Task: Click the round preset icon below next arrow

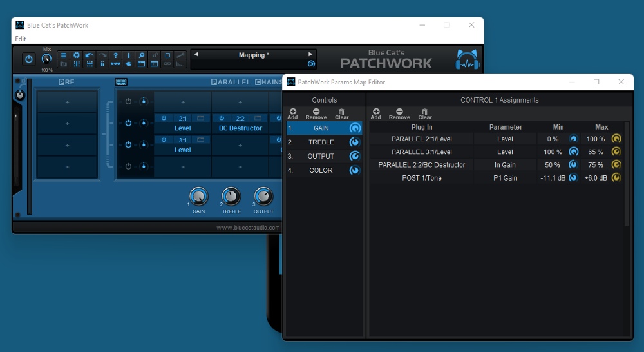Action: click(x=311, y=64)
